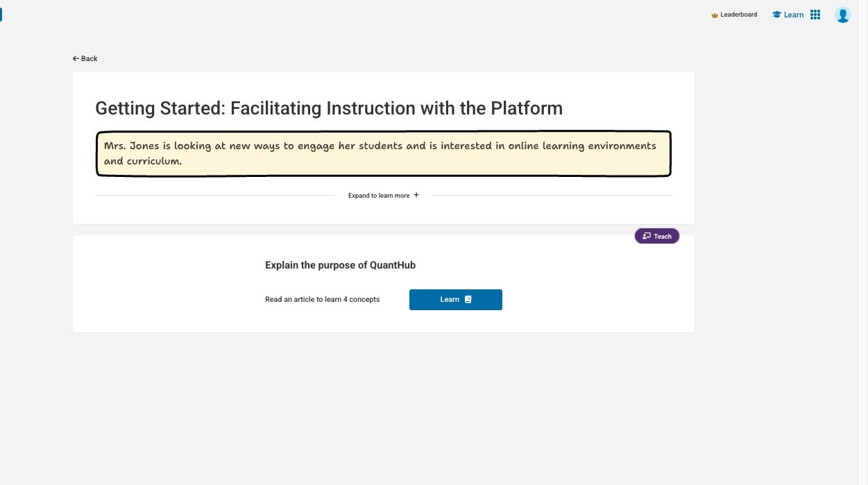Click the crown icon beside Leaderboard

pyautogui.click(x=715, y=15)
